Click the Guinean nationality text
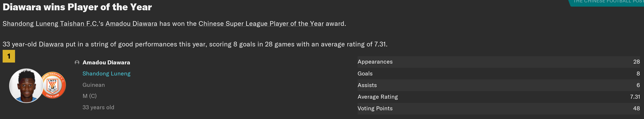The width and height of the screenshot is (644, 119). pyautogui.click(x=94, y=85)
